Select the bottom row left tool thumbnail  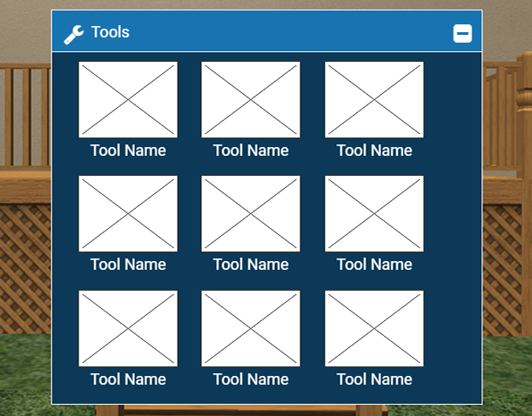128,328
